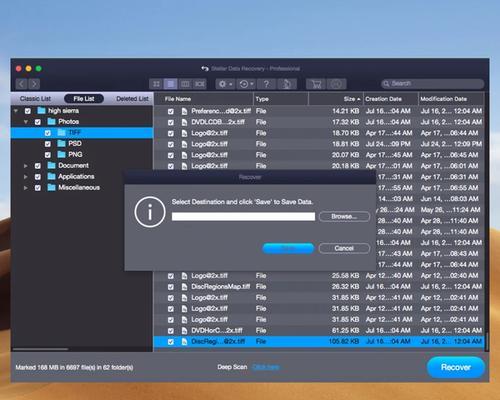Click the toolbar icon right of the cart
This screenshot has width=500, height=400.
[x=336, y=84]
